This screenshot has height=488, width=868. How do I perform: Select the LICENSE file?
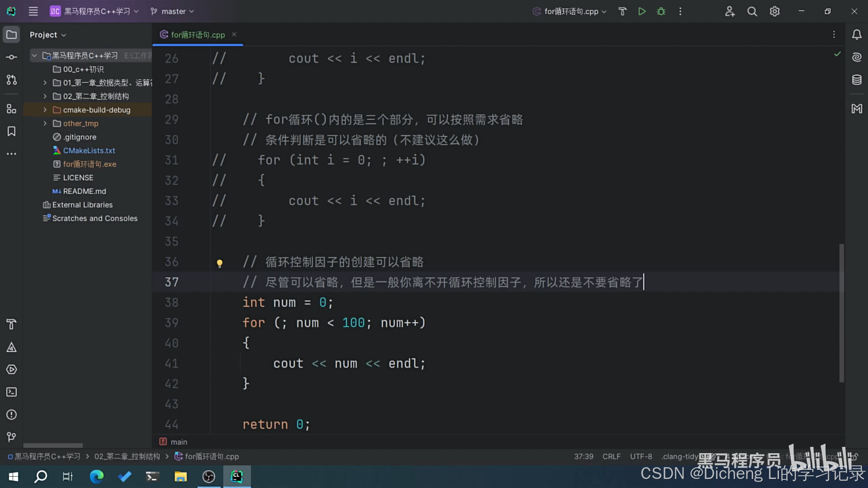click(x=73, y=178)
